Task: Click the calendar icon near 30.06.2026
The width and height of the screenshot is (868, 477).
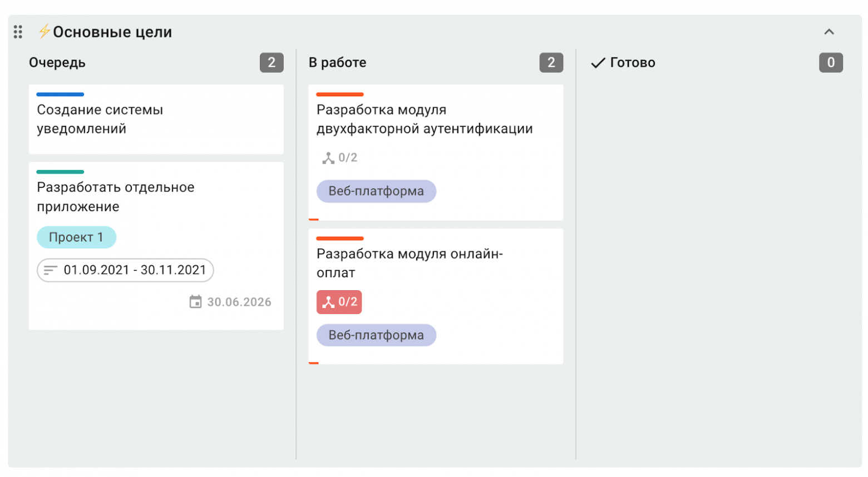Action: (x=195, y=302)
